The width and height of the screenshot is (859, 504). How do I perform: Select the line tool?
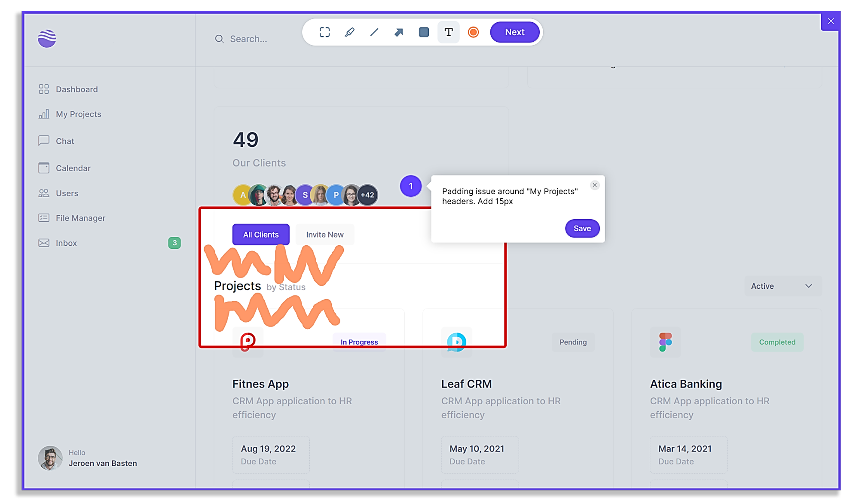coord(374,32)
